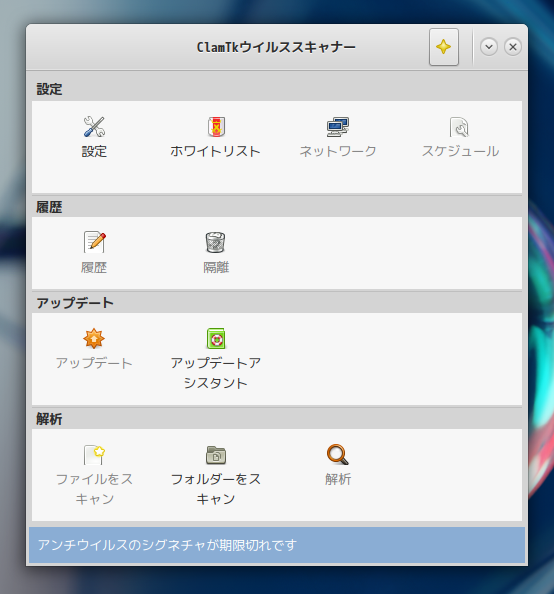Click the ClamTkウイルススキャナー title bar
Screen dimensions: 554x594
(276, 47)
